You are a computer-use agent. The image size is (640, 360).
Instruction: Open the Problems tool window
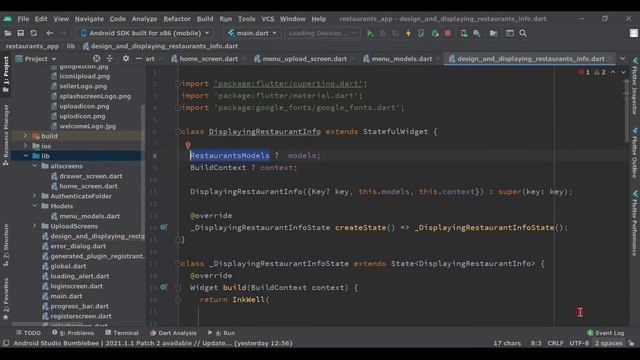coord(73,333)
